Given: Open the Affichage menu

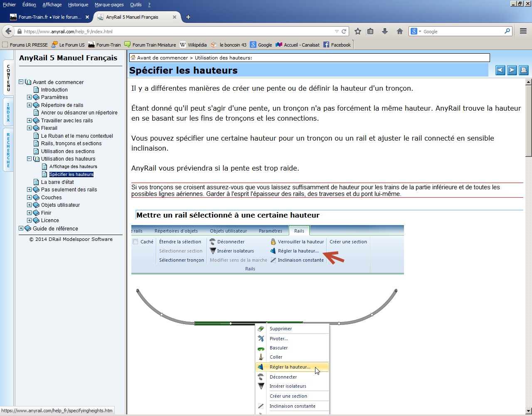Looking at the screenshot, I should tap(52, 5).
